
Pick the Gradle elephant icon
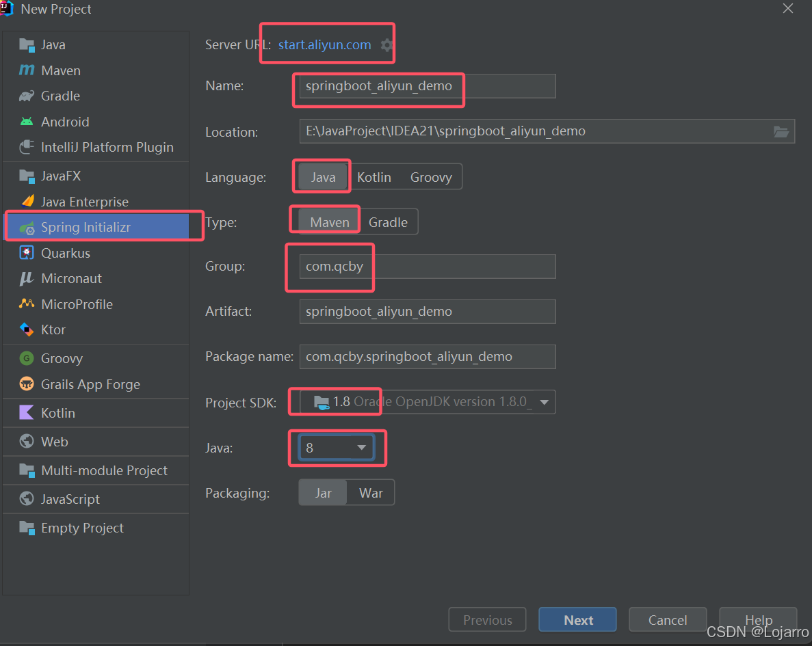point(27,96)
